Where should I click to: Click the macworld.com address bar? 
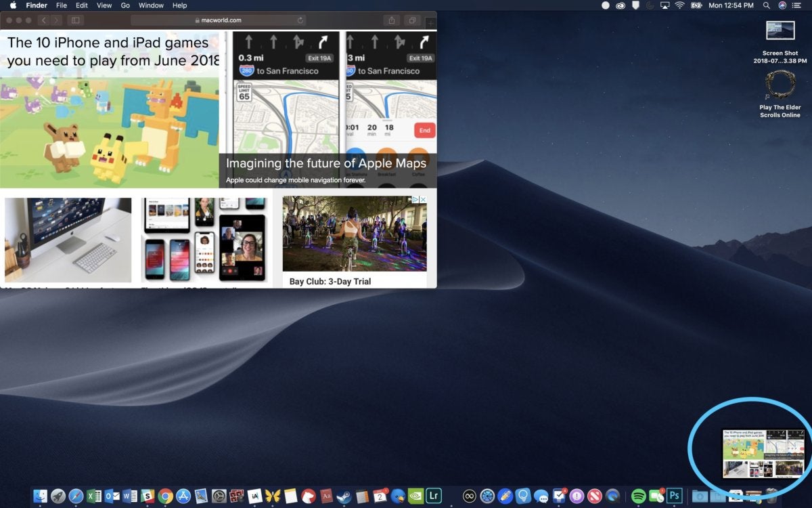[x=219, y=20]
